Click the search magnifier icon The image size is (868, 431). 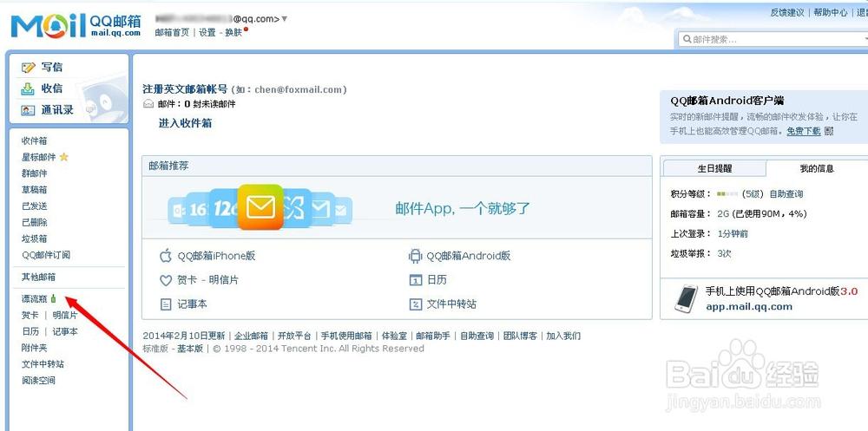click(x=687, y=39)
